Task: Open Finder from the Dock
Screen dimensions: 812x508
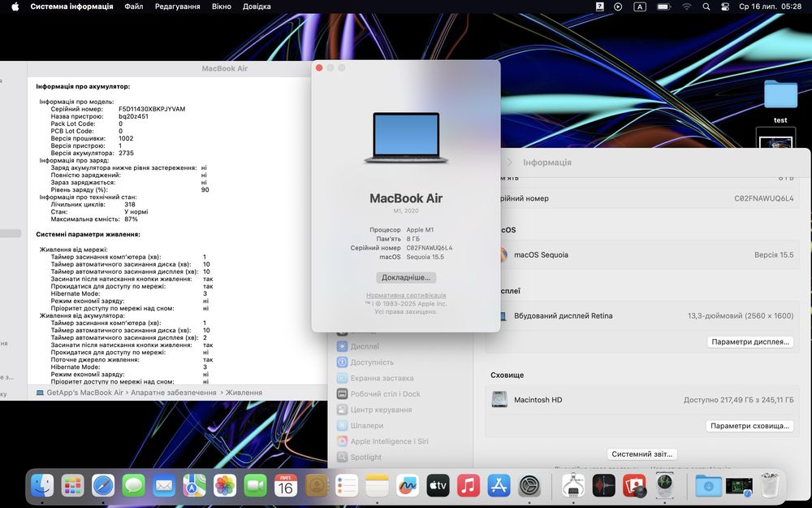Action: (x=42, y=486)
